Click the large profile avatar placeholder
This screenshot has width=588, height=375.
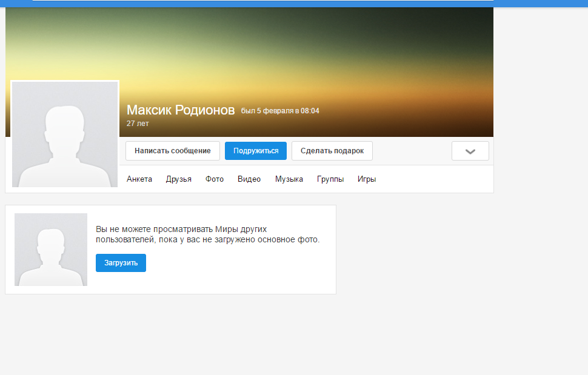[65, 134]
